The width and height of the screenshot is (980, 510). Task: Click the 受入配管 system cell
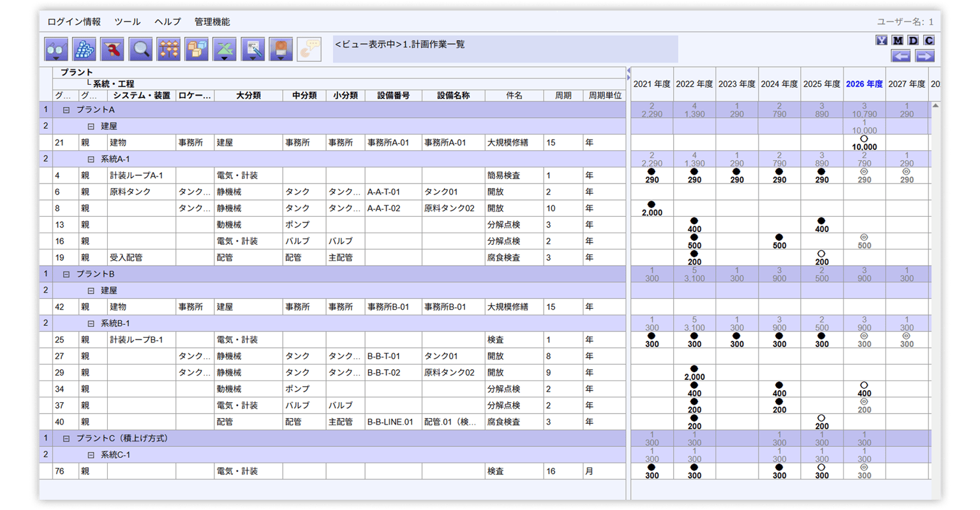click(x=142, y=258)
